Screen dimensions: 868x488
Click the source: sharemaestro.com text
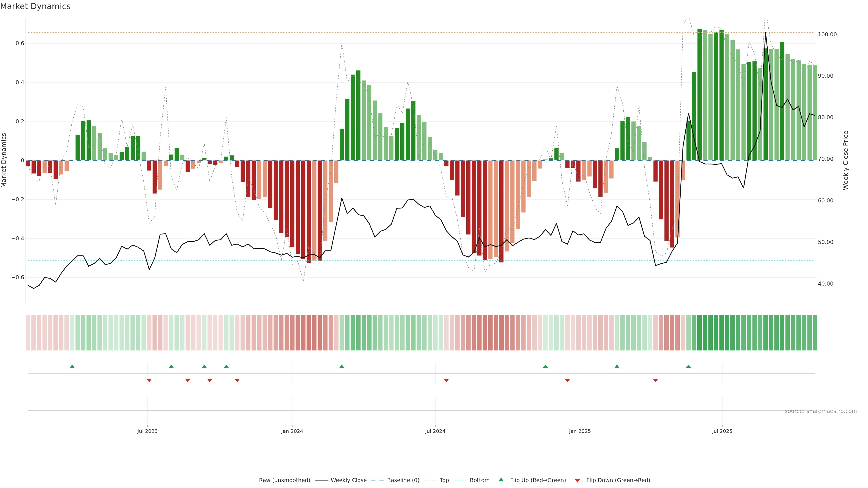(x=821, y=411)
